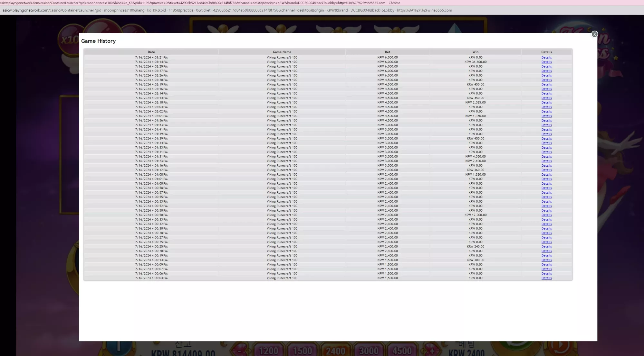Choose the 4500 bet button in game
Image resolution: width=644 pixels, height=356 pixels.
402,350
